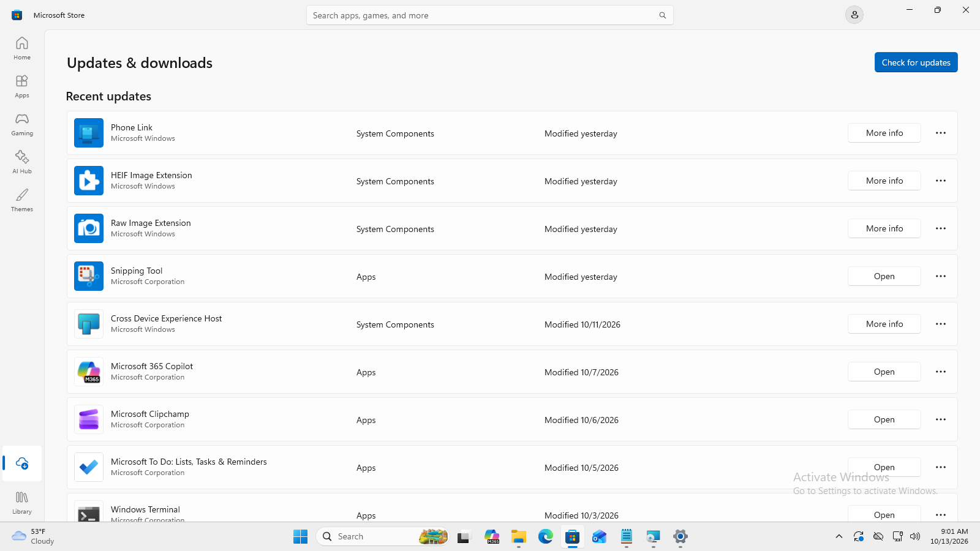Open Snipping Tool from the list
Image resolution: width=980 pixels, height=551 pixels.
tap(884, 276)
